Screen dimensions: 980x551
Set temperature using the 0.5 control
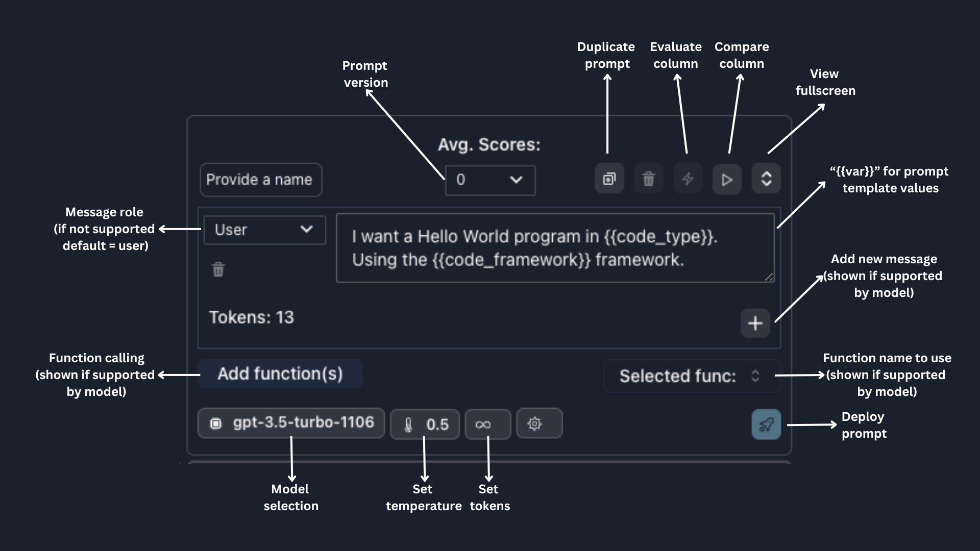pyautogui.click(x=425, y=424)
